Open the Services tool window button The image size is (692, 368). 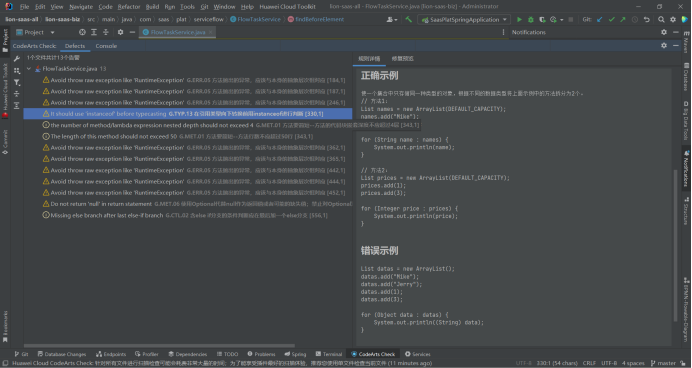417,354
